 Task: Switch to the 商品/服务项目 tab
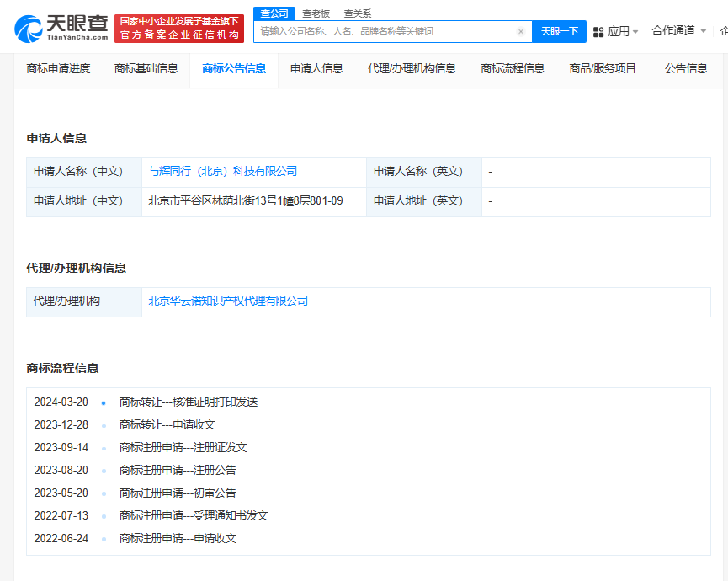[605, 68]
